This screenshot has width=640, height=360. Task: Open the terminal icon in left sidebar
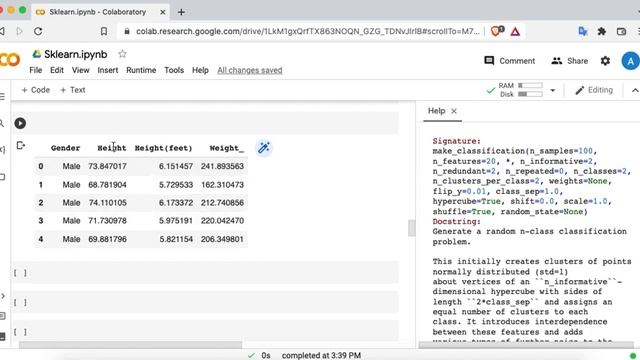(2, 337)
